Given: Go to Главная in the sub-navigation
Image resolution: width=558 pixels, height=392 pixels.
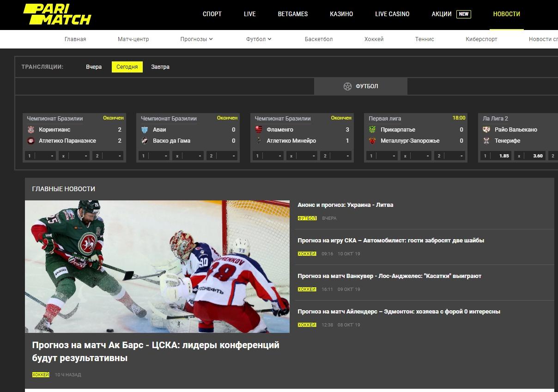Looking at the screenshot, I should 75,39.
